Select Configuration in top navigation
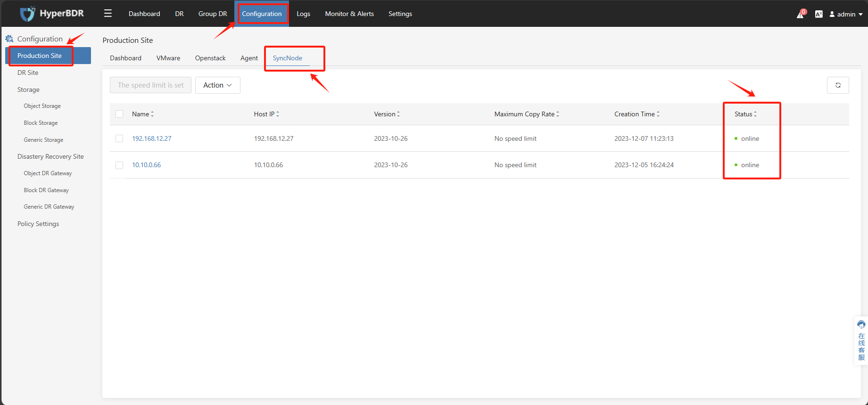This screenshot has height=405, width=868. coord(262,14)
